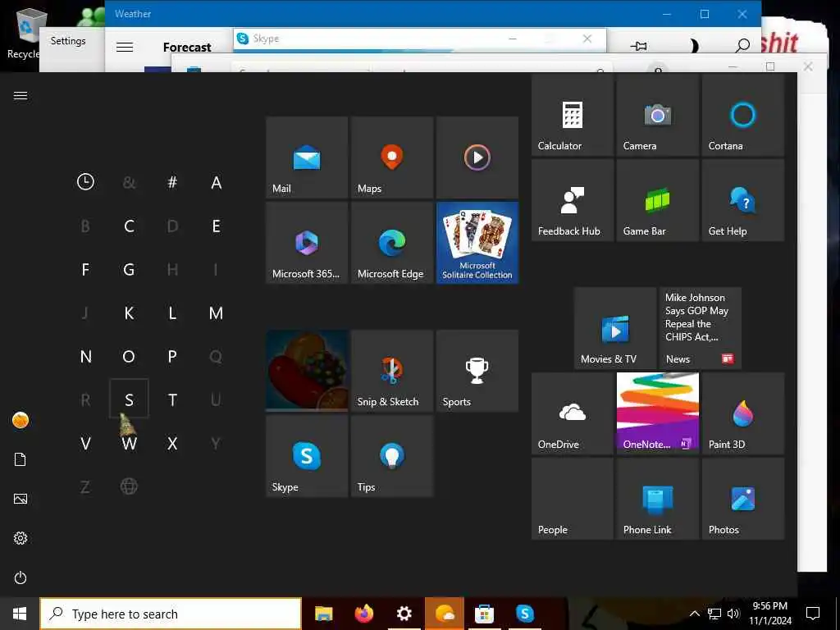
Task: Open the Game Bar tile
Action: click(658, 200)
